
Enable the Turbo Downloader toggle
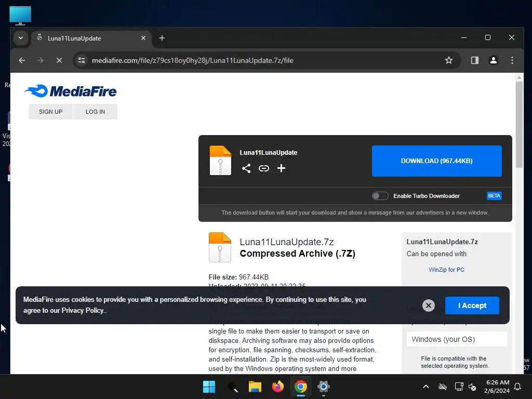point(380,196)
